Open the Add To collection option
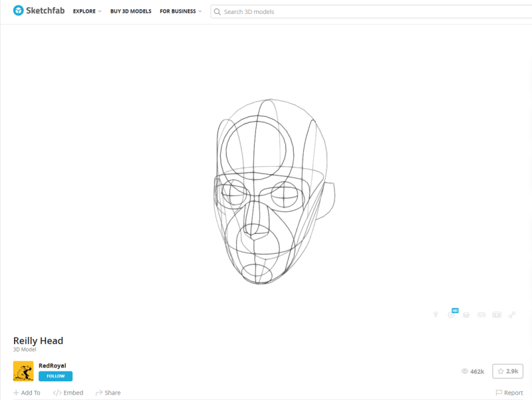 pyautogui.click(x=27, y=393)
